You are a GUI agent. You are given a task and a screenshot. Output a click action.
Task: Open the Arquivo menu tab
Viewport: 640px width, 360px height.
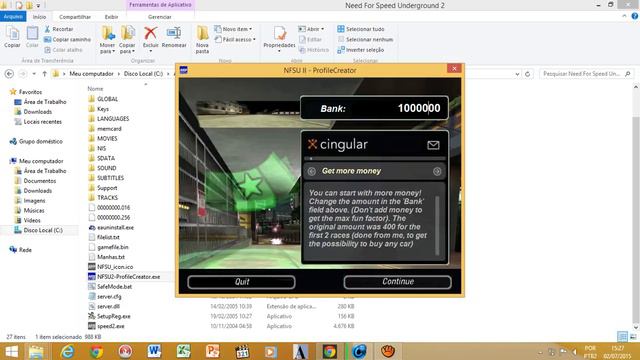coord(13,17)
